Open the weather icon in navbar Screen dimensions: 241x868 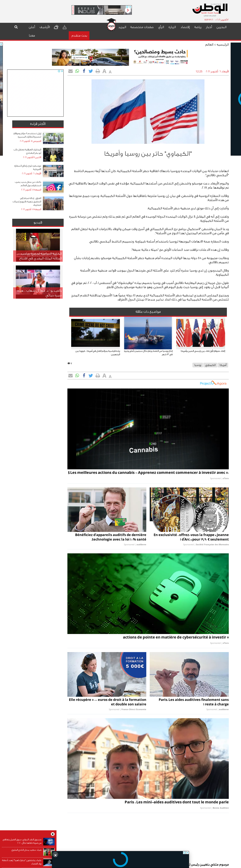56,27
